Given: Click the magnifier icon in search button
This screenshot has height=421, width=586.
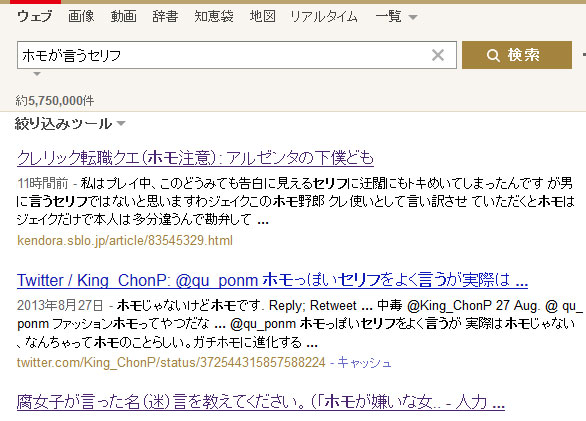Looking at the screenshot, I should pos(493,56).
